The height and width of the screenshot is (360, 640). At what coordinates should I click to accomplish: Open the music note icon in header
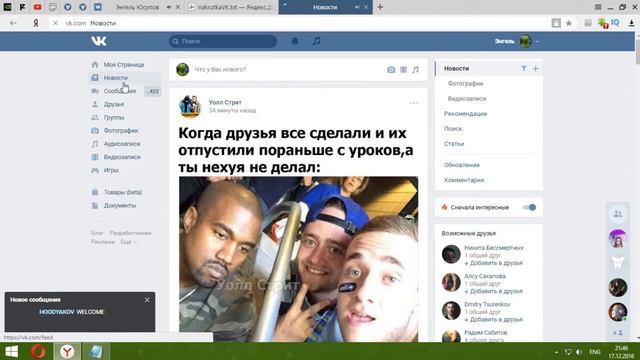pos(317,41)
